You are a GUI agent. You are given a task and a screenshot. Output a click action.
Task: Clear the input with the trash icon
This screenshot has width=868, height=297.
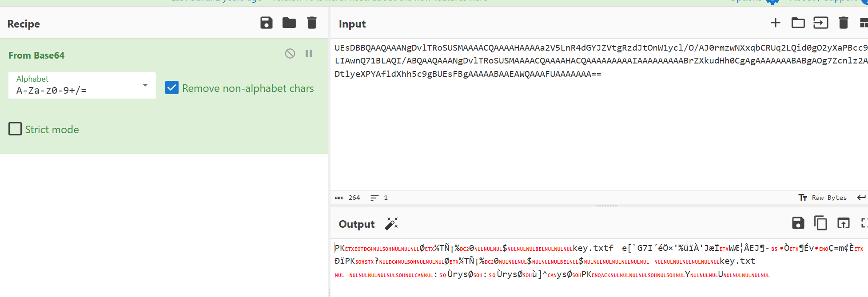843,23
